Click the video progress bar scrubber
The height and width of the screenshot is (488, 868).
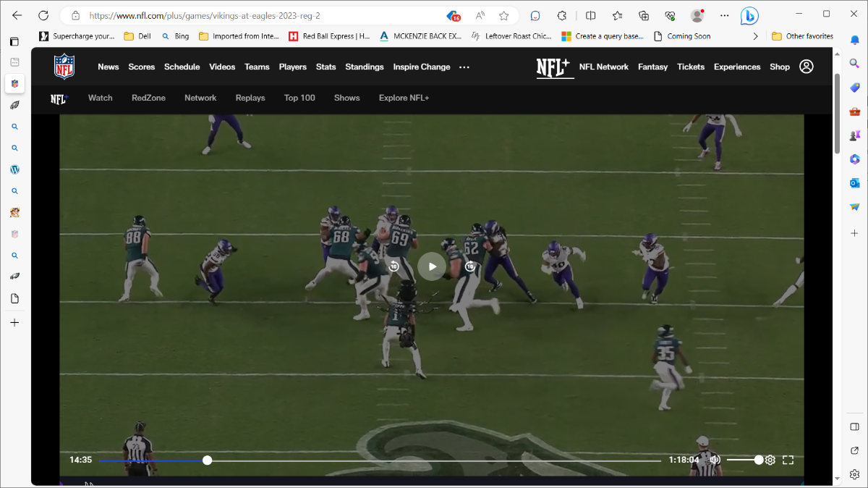pyautogui.click(x=208, y=460)
